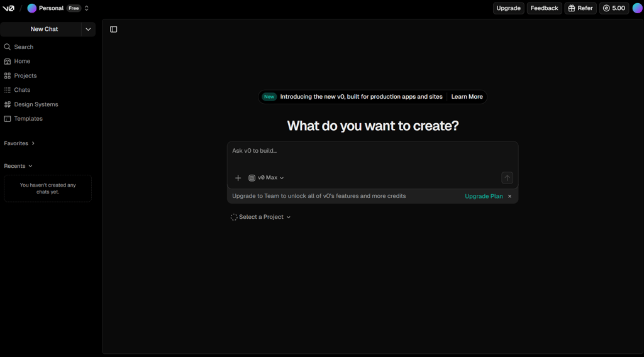Open Design Systems in the sidebar

click(x=31, y=104)
